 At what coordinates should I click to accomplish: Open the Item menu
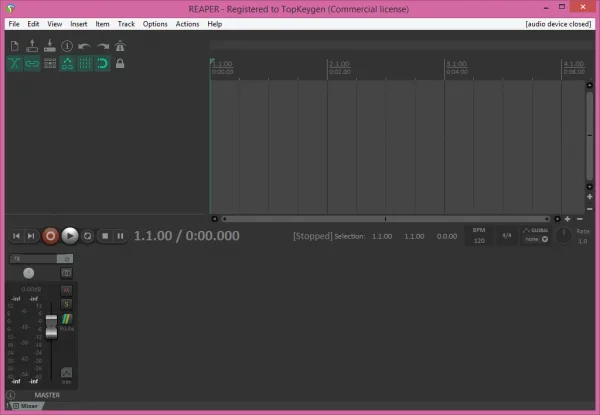(x=102, y=24)
